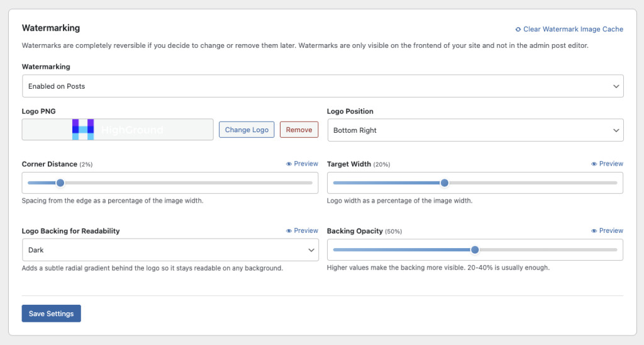This screenshot has height=345, width=644.
Task: Click the Preview text link for Target Width
Action: [x=611, y=164]
